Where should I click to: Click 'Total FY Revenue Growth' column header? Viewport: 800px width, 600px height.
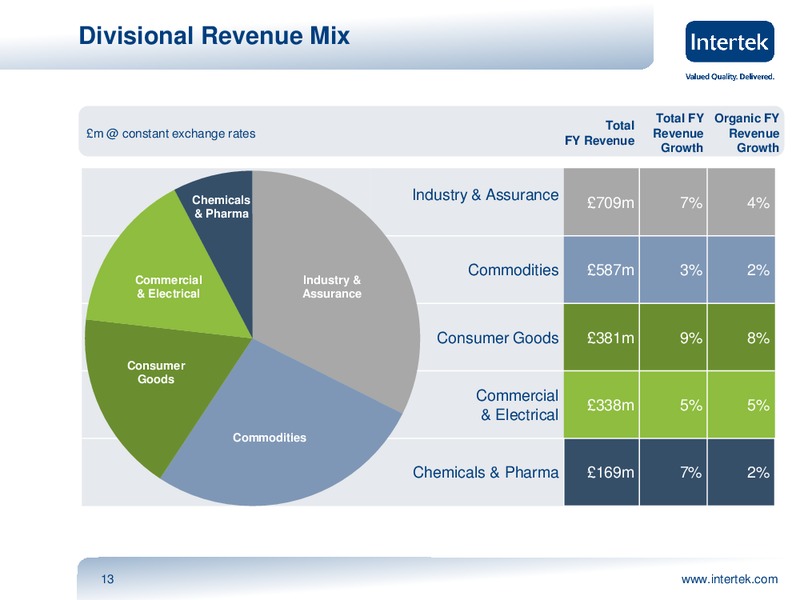click(678, 133)
